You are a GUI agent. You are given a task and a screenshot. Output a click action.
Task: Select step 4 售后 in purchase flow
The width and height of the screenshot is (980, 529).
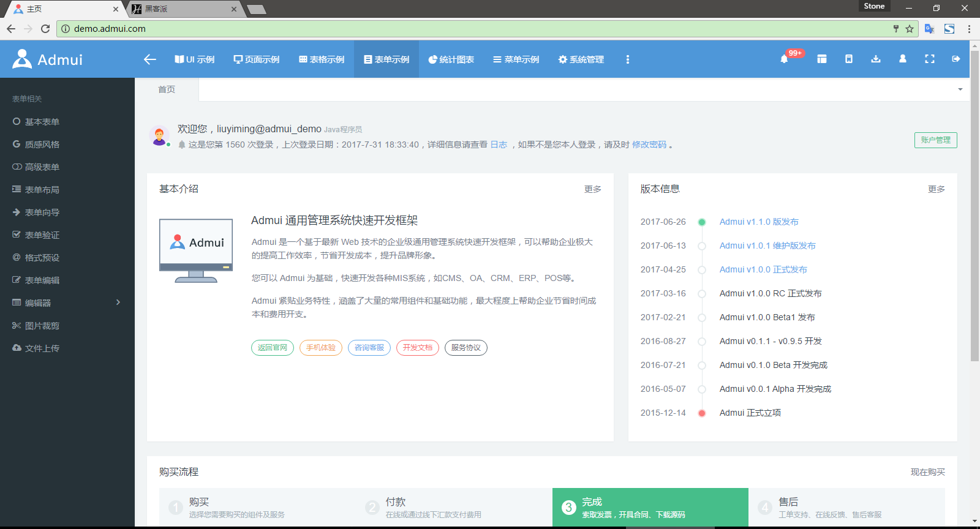(846, 507)
